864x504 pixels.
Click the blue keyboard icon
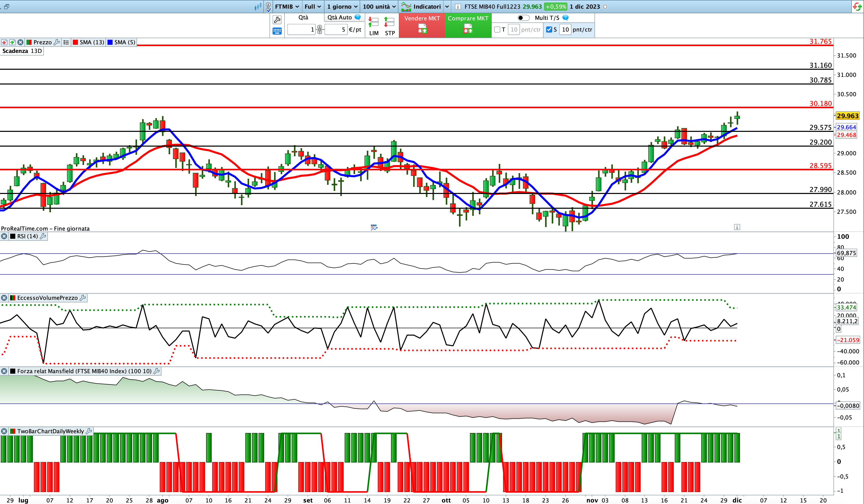277,31
